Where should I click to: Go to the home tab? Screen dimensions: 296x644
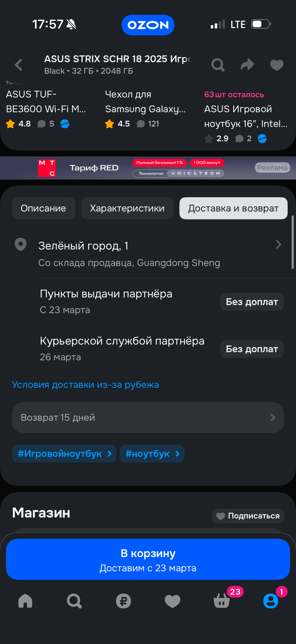coord(25,601)
